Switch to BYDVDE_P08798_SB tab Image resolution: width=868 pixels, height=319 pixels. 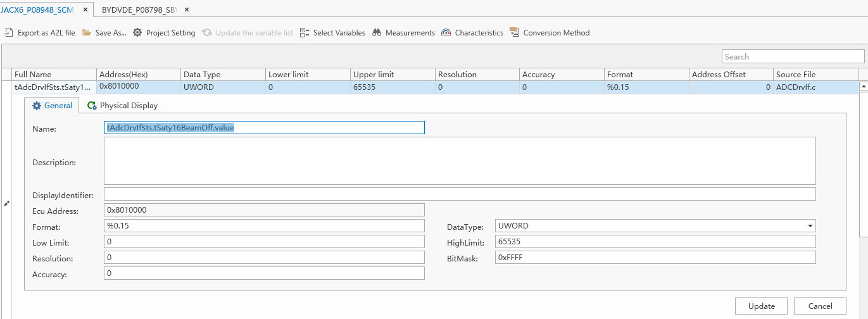138,10
